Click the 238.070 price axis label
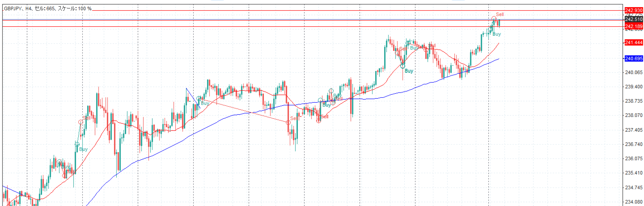 [633, 115]
